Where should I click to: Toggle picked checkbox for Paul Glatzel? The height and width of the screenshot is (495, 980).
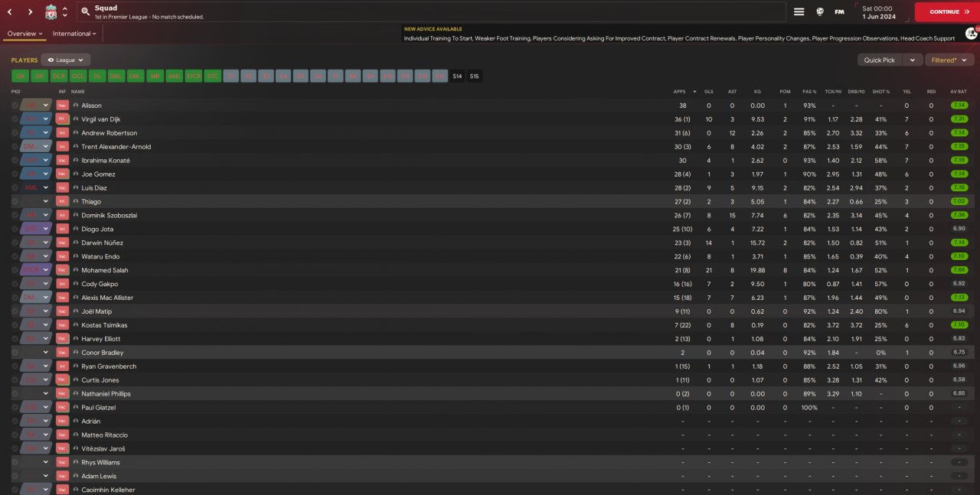15,408
